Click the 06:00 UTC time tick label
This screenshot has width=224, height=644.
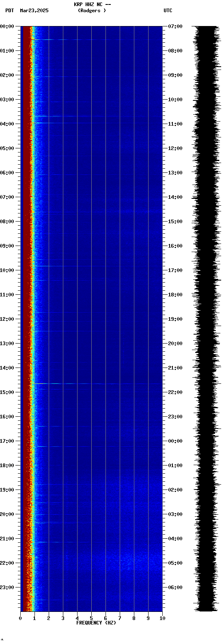pos(175,587)
